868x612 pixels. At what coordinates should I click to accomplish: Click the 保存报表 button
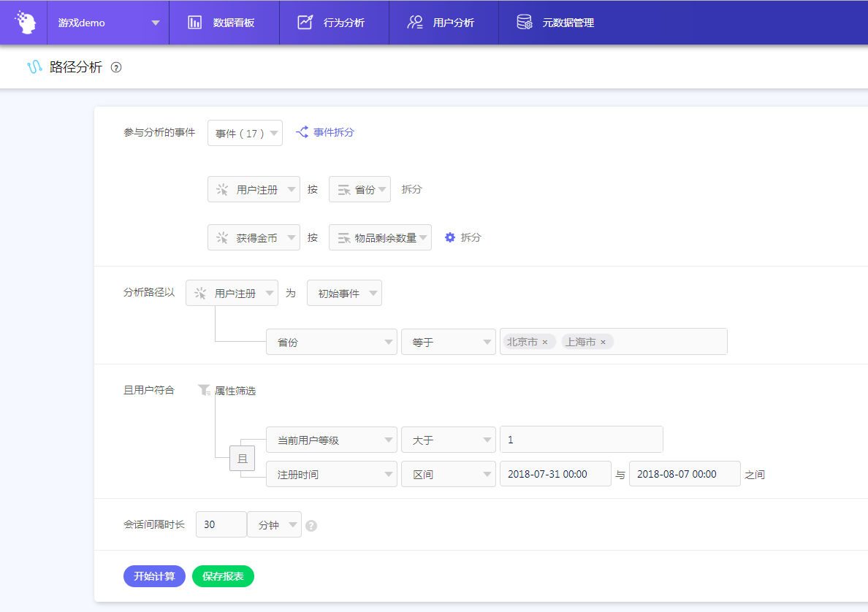click(x=223, y=576)
